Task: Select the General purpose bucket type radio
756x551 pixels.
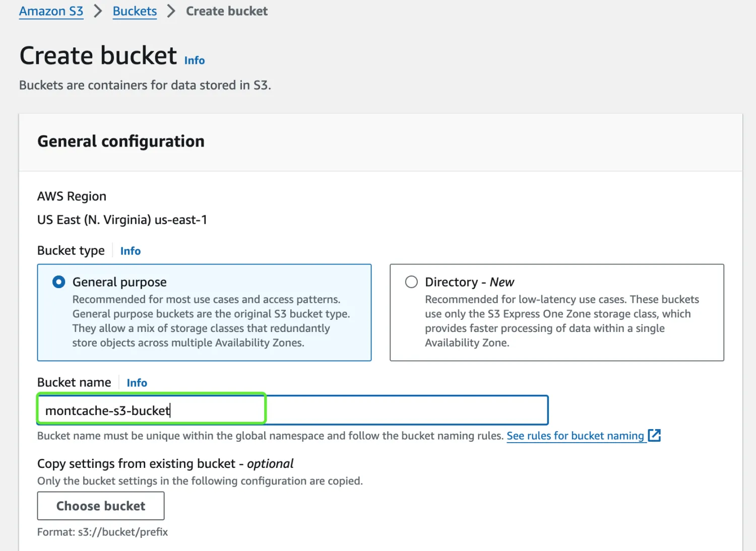Action: (59, 282)
